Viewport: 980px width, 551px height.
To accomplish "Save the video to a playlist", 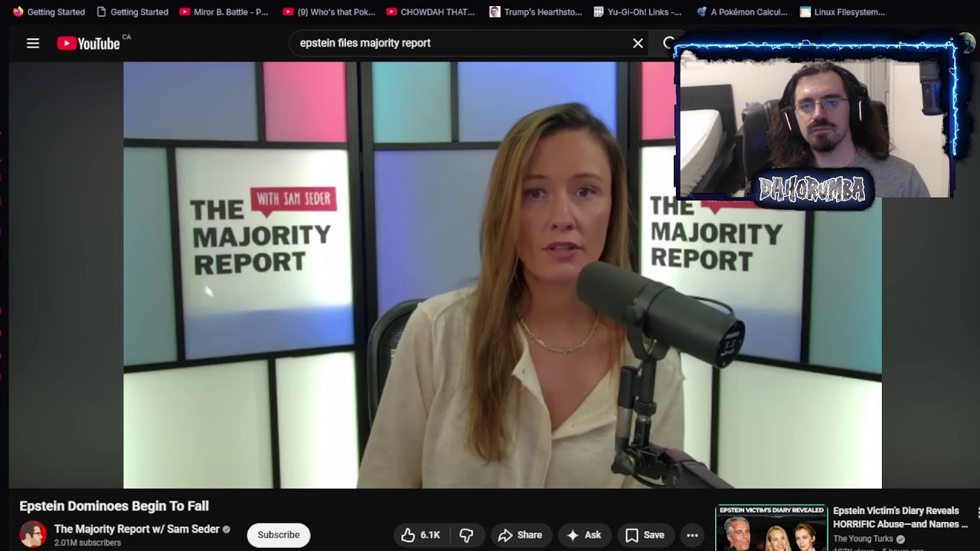I will (x=645, y=535).
